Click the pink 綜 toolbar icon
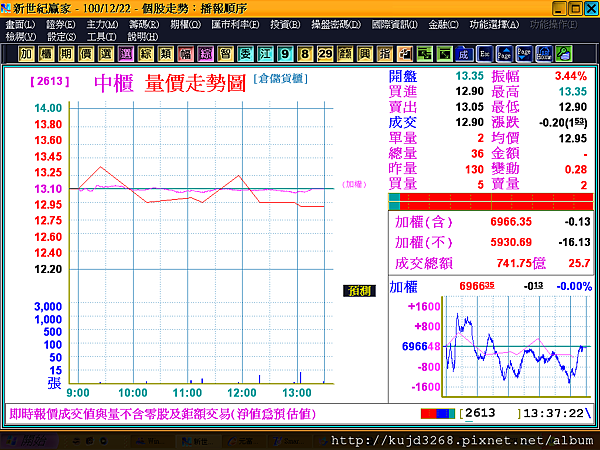600x450 pixels. pyautogui.click(x=205, y=54)
